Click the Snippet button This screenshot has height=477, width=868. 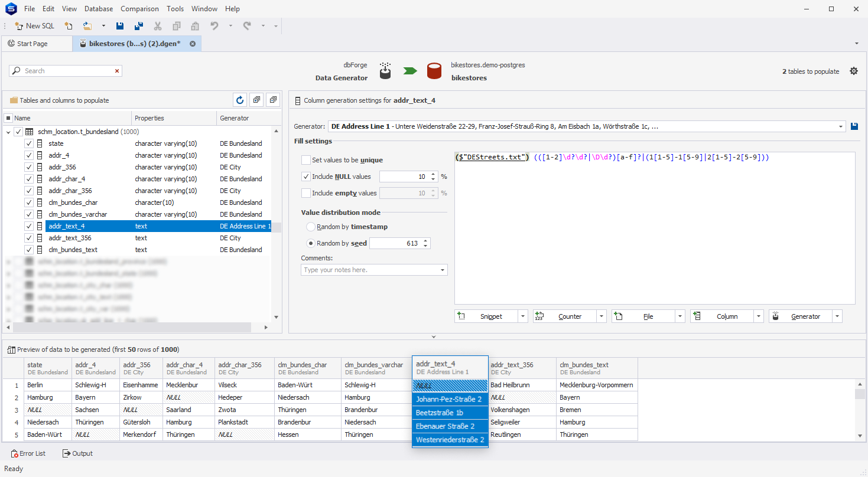tap(486, 316)
